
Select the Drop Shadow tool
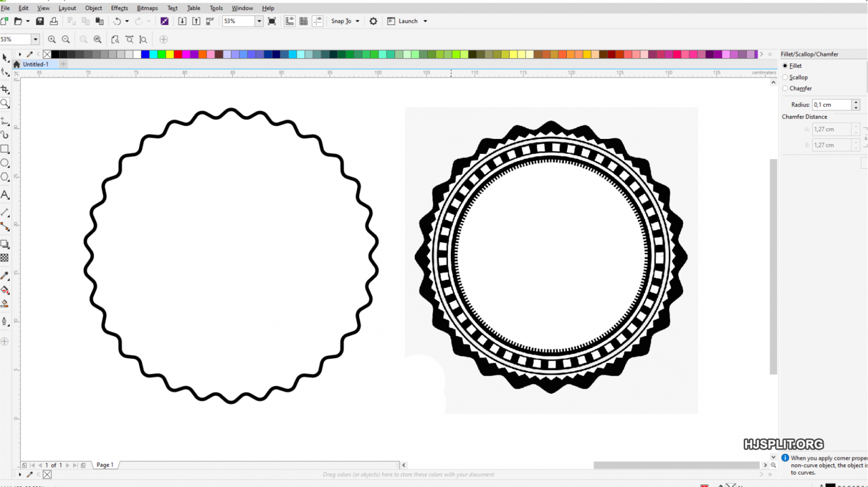tap(5, 244)
